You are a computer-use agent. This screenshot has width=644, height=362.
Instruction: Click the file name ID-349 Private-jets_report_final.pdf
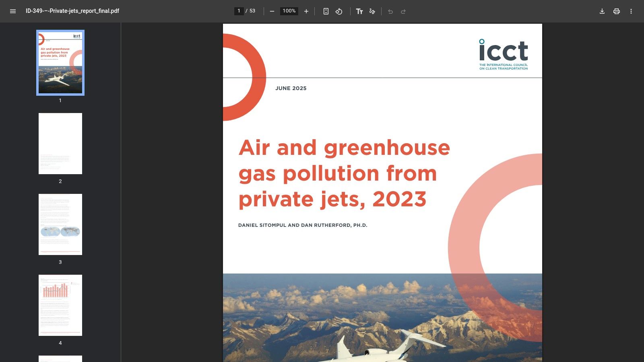click(72, 11)
